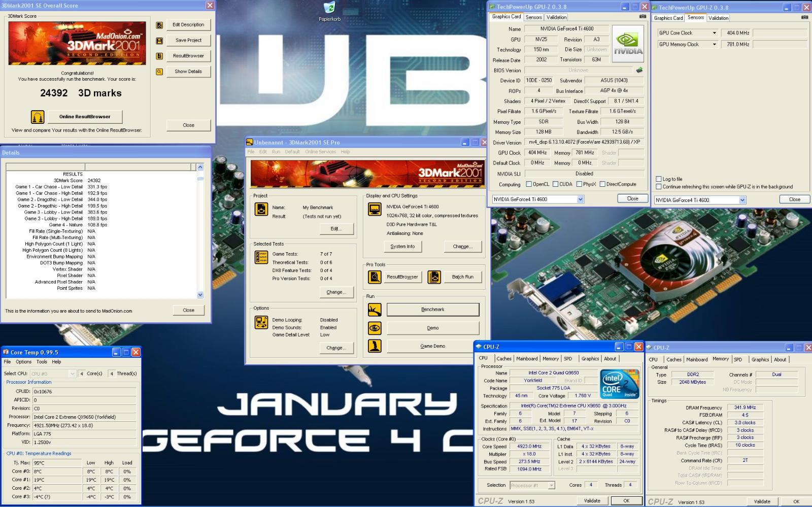Viewport: 812px width, 507px height.
Task: Switch to the Mainboard tab in the CPU-Z window with Version text
Action: click(x=527, y=359)
